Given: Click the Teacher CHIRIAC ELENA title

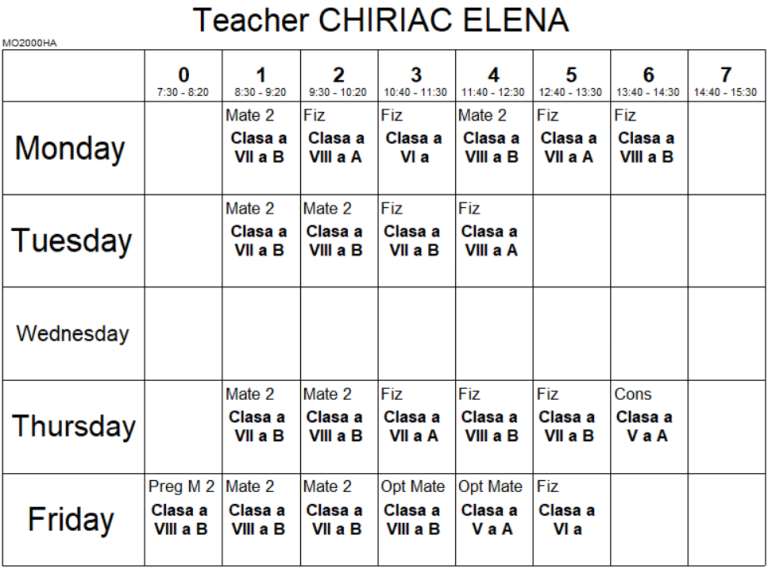Looking at the screenshot, I should (x=380, y=20).
